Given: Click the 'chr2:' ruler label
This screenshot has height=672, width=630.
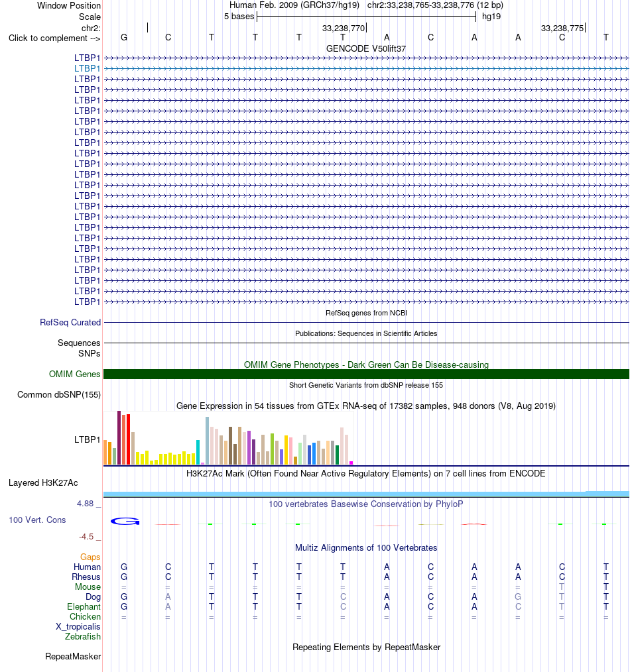Looking at the screenshot, I should pos(91,28).
